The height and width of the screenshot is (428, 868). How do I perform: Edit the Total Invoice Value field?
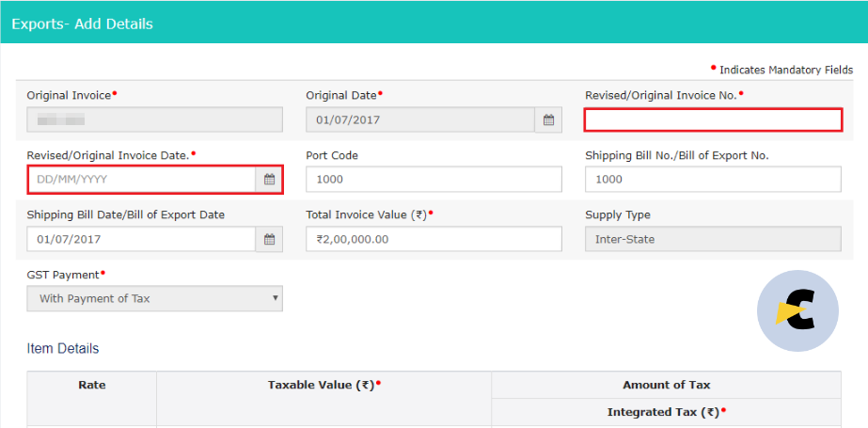coord(434,239)
